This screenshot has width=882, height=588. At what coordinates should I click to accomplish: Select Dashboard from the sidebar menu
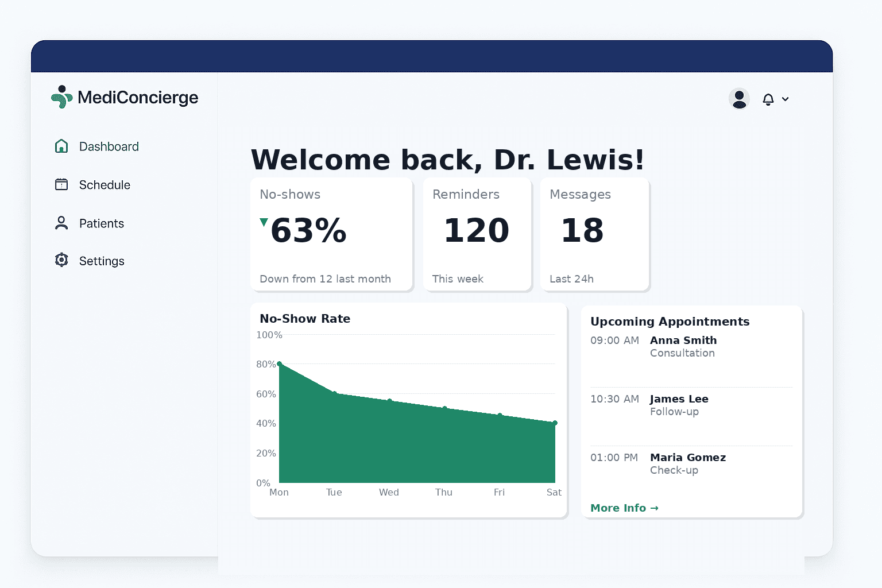coord(109,146)
